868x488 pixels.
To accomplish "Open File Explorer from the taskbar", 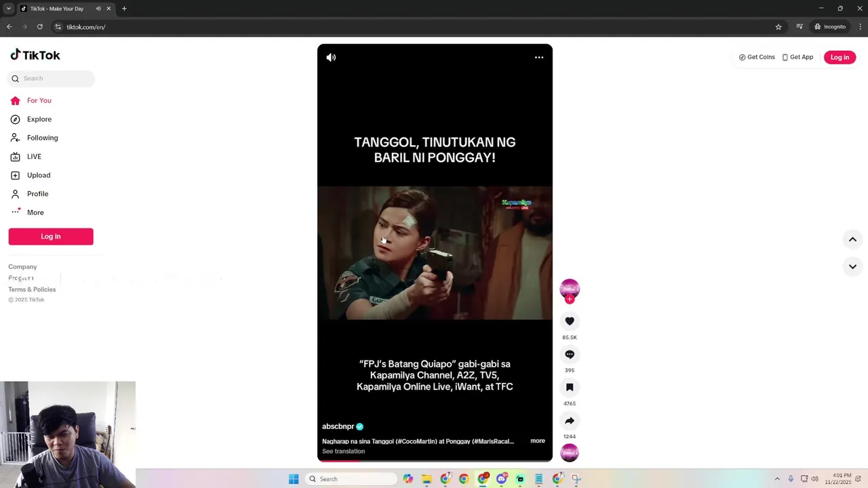I will tap(427, 479).
